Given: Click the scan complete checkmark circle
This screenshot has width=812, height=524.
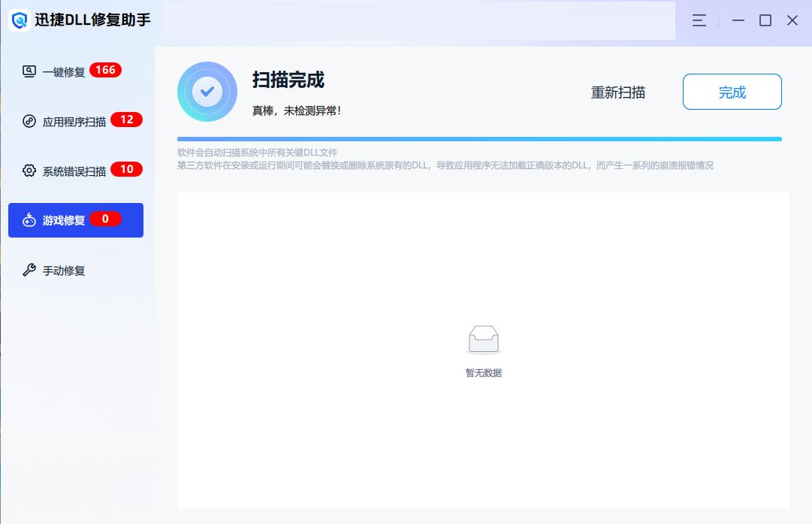Looking at the screenshot, I should (x=207, y=92).
